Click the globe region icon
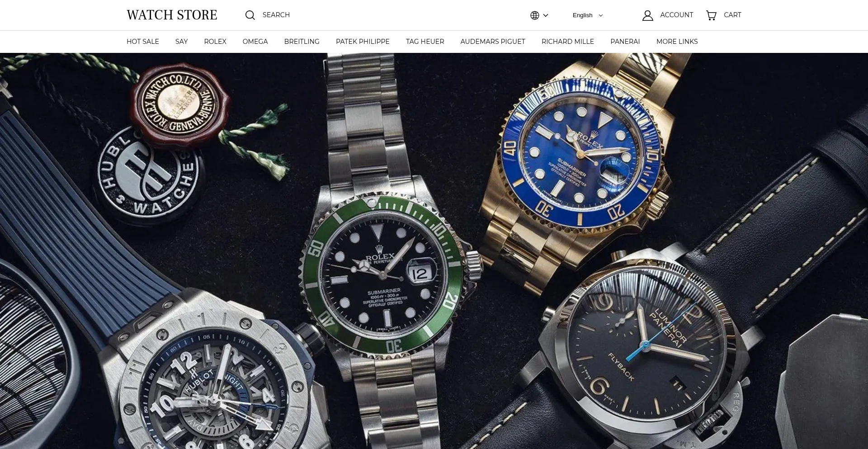Screen dimensions: 868x449 pos(535,15)
